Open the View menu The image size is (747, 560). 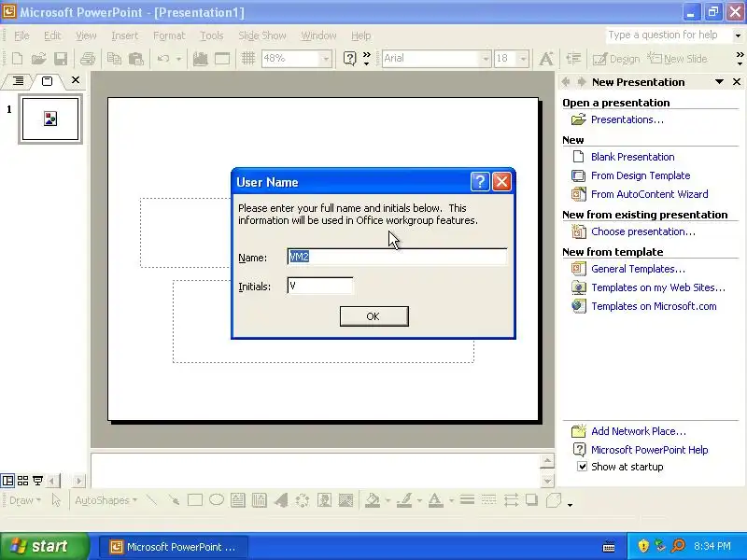[x=86, y=35]
